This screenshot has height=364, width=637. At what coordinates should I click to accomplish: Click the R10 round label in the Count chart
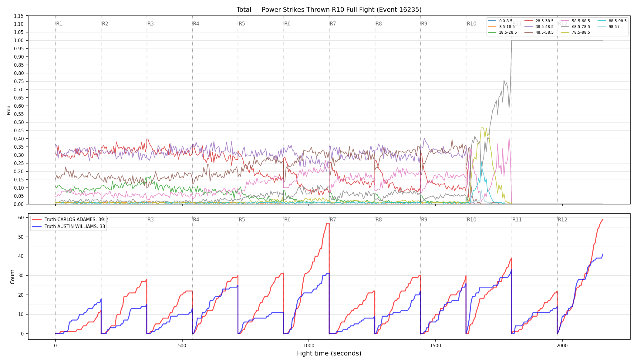click(x=472, y=220)
